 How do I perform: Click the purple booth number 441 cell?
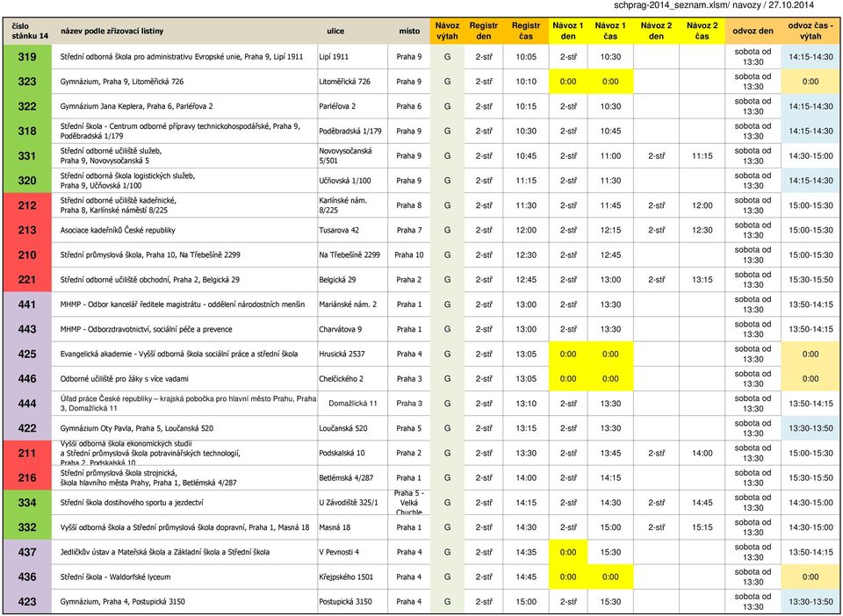(27, 304)
